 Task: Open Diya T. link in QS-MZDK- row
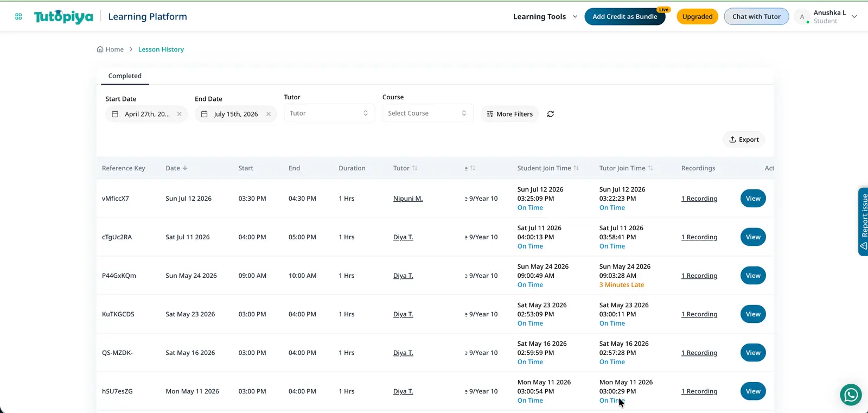(403, 353)
